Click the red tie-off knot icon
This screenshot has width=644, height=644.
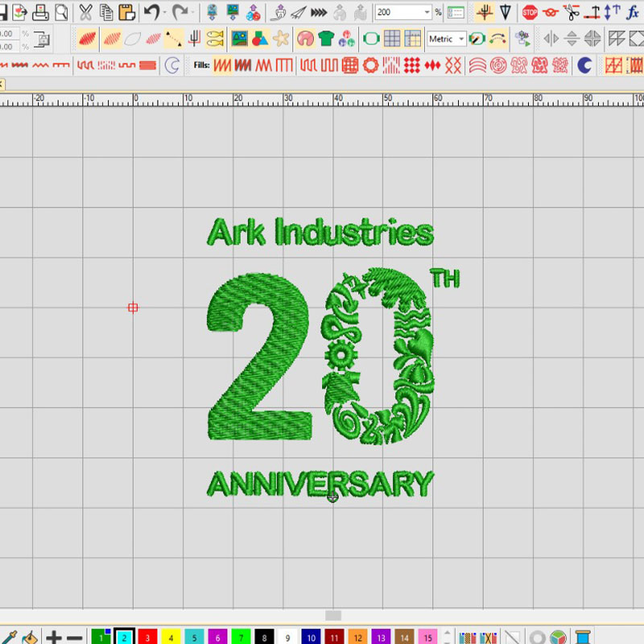click(551, 12)
